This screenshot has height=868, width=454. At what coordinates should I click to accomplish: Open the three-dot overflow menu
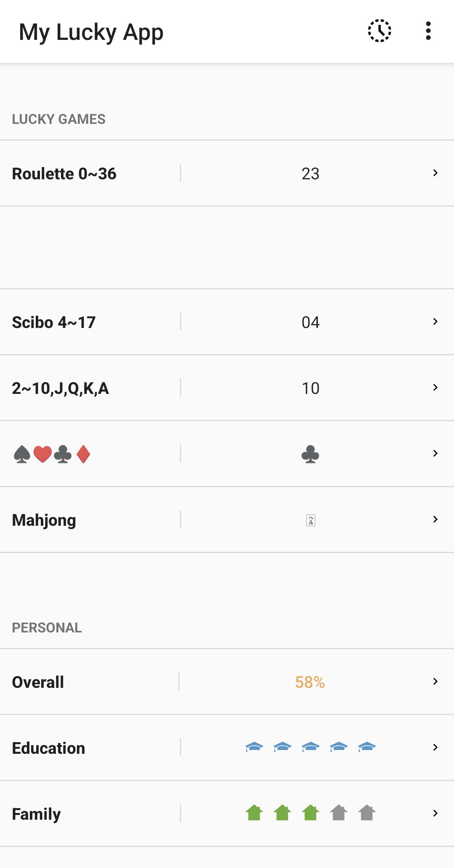(428, 31)
